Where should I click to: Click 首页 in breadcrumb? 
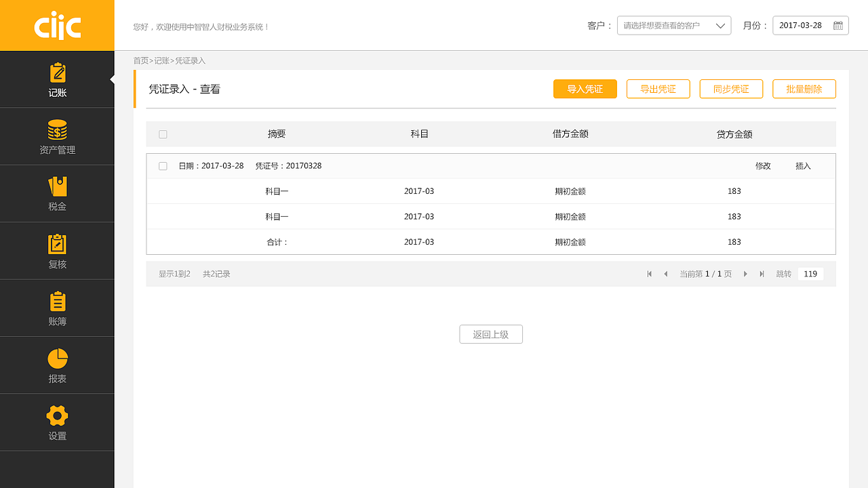(x=140, y=61)
